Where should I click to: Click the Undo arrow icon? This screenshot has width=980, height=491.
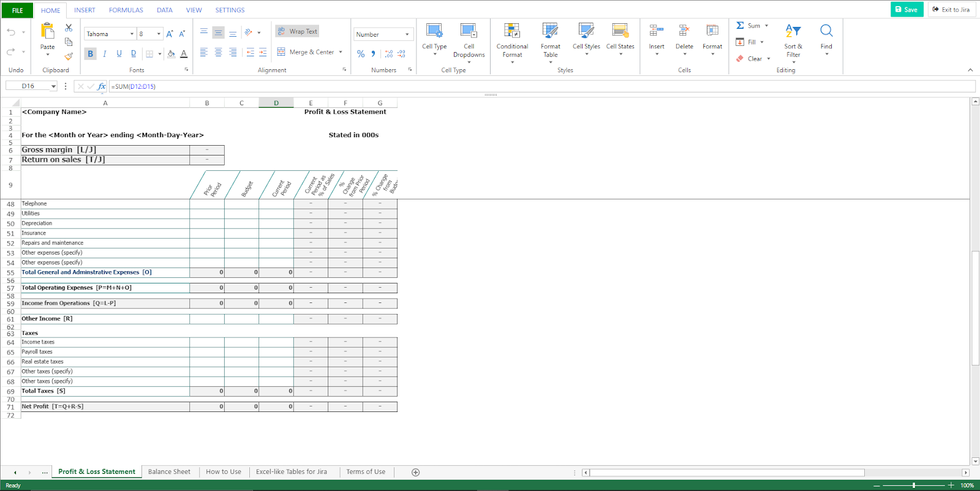11,32
